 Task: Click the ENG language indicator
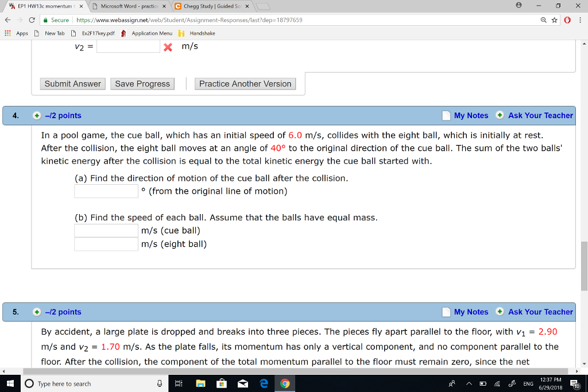point(528,384)
